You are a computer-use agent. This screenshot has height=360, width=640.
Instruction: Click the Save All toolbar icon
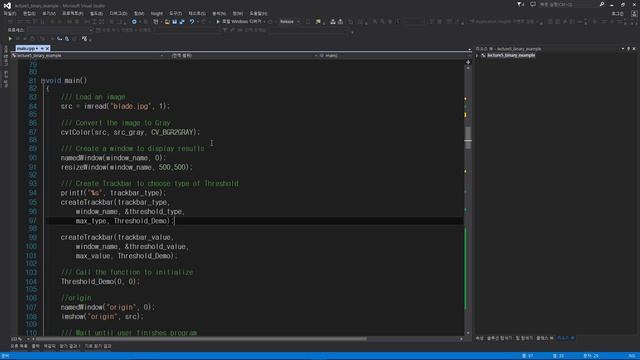[x=182, y=22]
